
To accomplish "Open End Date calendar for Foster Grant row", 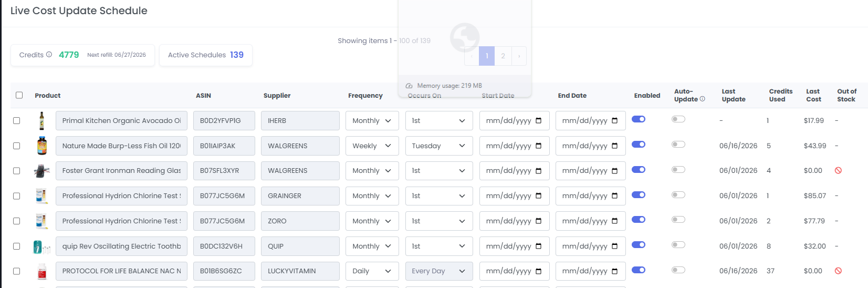I will point(614,171).
